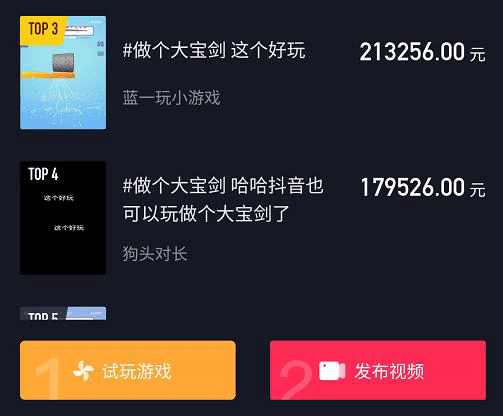
Task: Click the TOP 4 rank label
Action: pyautogui.click(x=43, y=174)
